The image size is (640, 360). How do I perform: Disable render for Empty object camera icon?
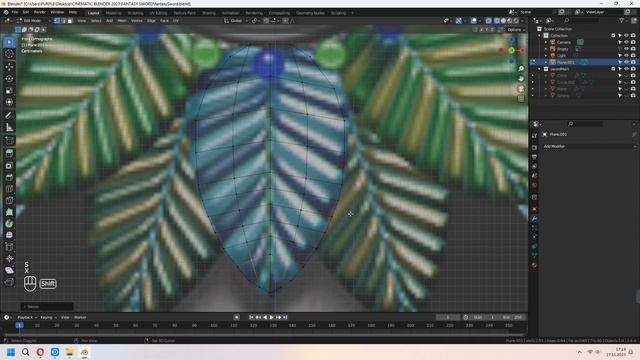pos(633,49)
